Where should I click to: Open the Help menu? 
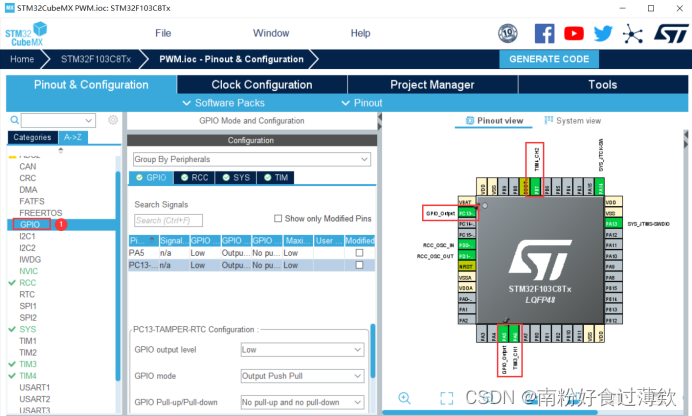pos(360,33)
